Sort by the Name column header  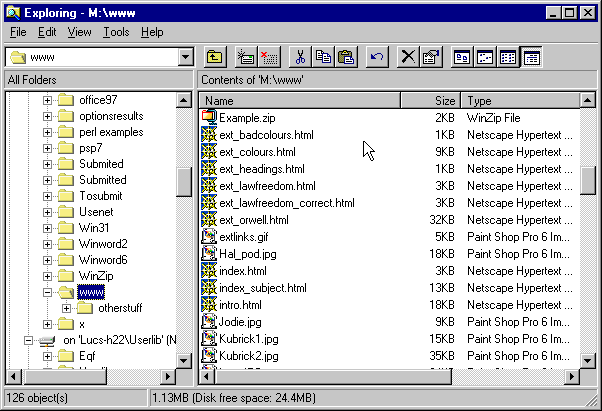click(300, 101)
